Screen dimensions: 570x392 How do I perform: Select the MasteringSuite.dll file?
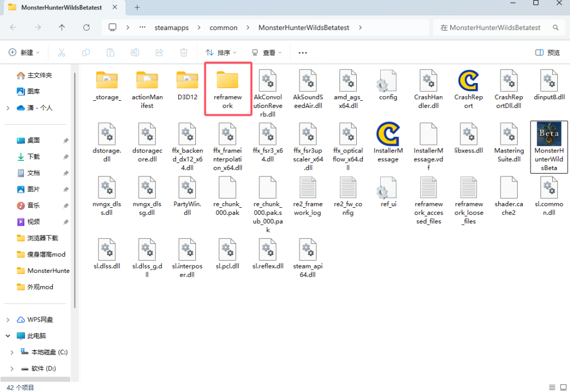click(509, 143)
